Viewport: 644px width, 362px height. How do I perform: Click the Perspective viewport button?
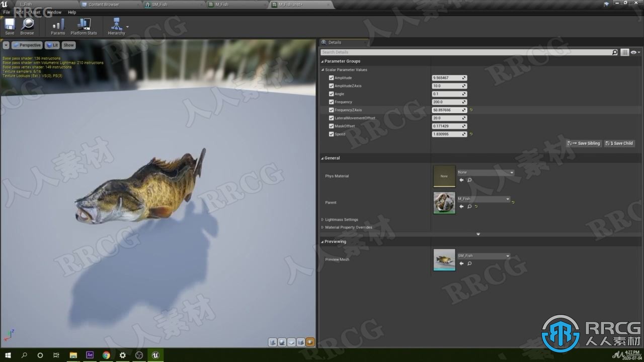coord(27,45)
